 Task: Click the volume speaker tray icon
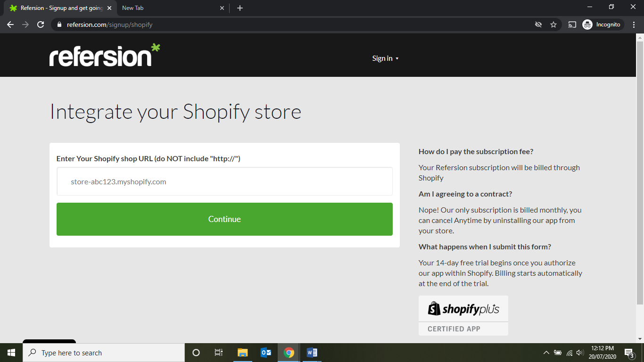tap(580, 353)
